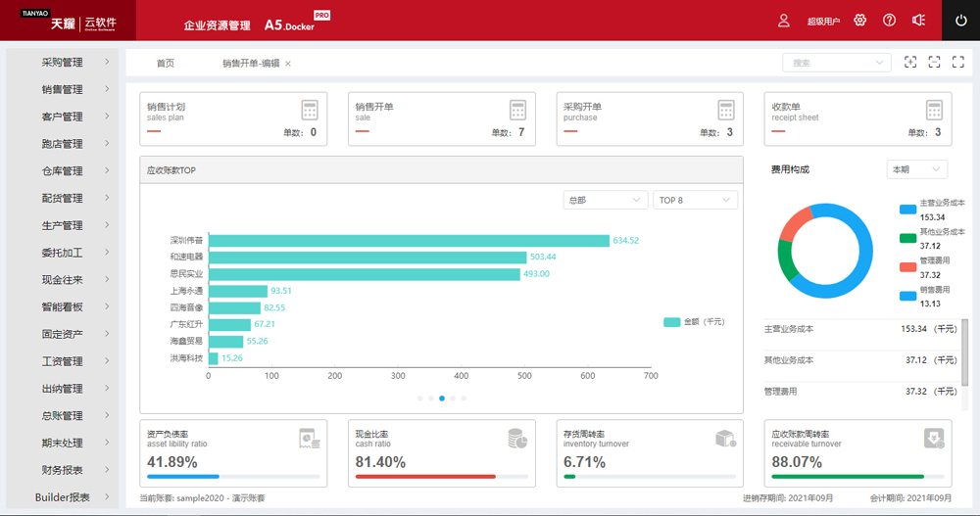The width and height of the screenshot is (980, 516).
Task: Switch to the 首页 tab
Action: click(x=166, y=63)
